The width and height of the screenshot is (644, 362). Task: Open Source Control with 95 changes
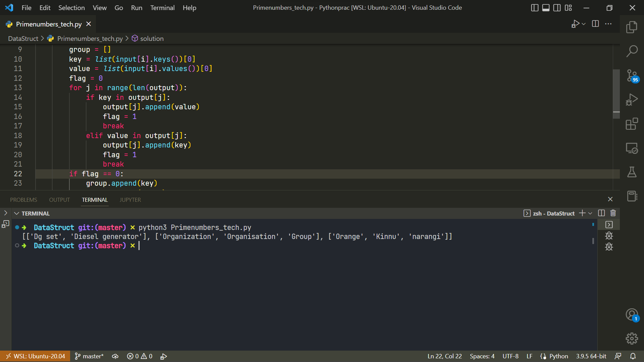pos(632,76)
